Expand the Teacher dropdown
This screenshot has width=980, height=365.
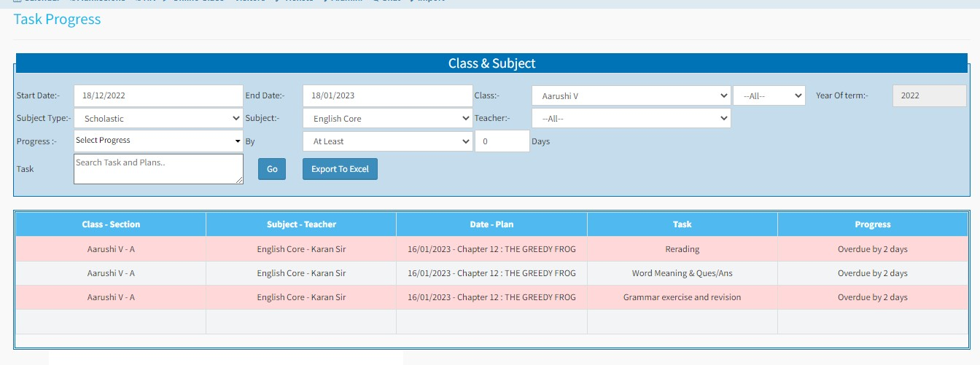(631, 118)
